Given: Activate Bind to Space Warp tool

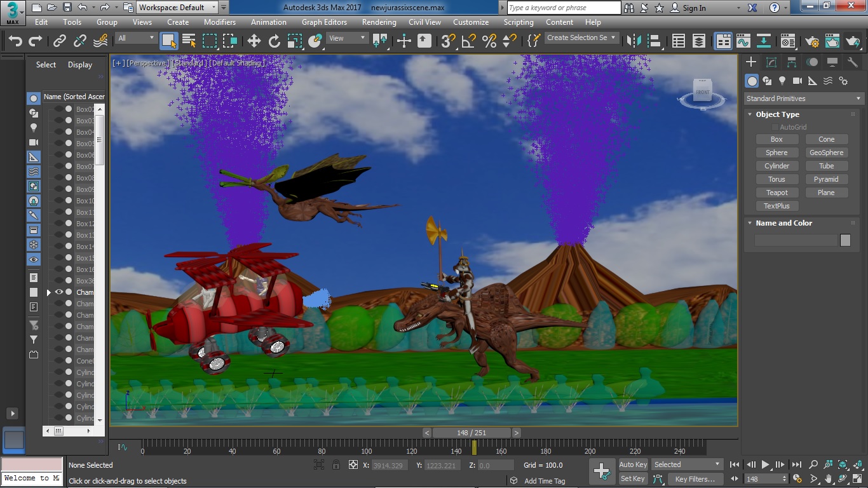Looking at the screenshot, I should tap(100, 41).
